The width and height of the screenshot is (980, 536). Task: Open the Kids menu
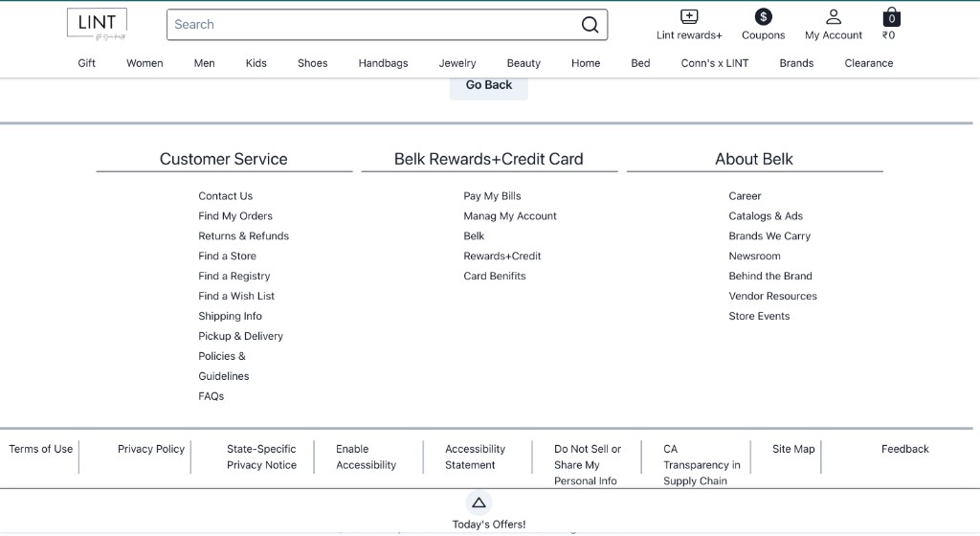click(256, 63)
